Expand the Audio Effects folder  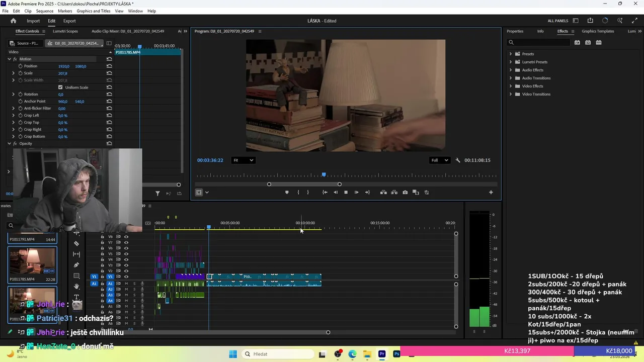(511, 70)
